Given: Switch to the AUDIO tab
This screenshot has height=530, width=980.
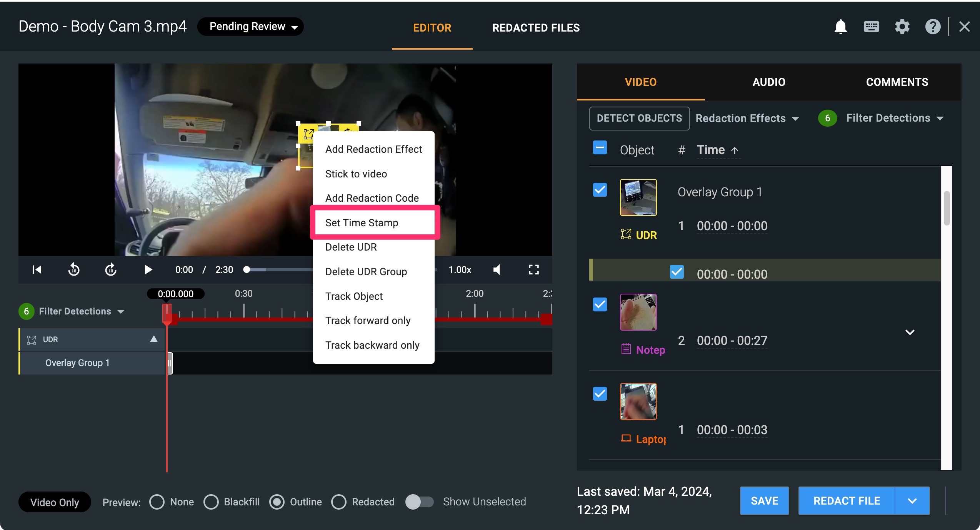Looking at the screenshot, I should pyautogui.click(x=768, y=82).
